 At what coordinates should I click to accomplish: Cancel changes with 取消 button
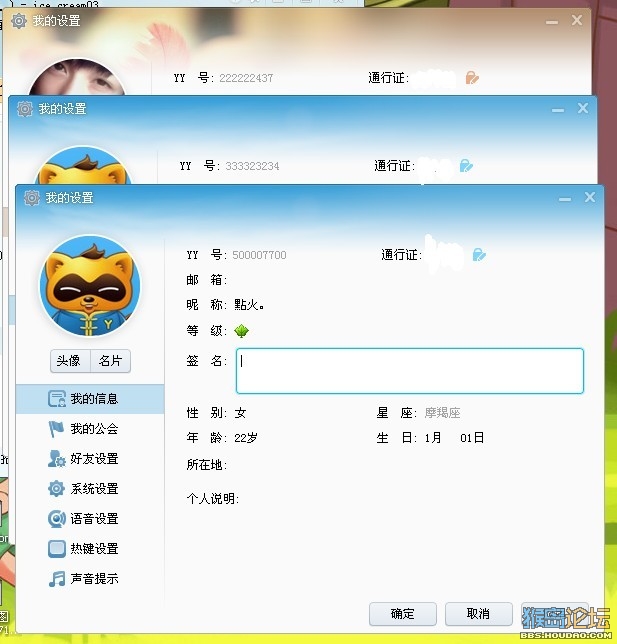[479, 614]
